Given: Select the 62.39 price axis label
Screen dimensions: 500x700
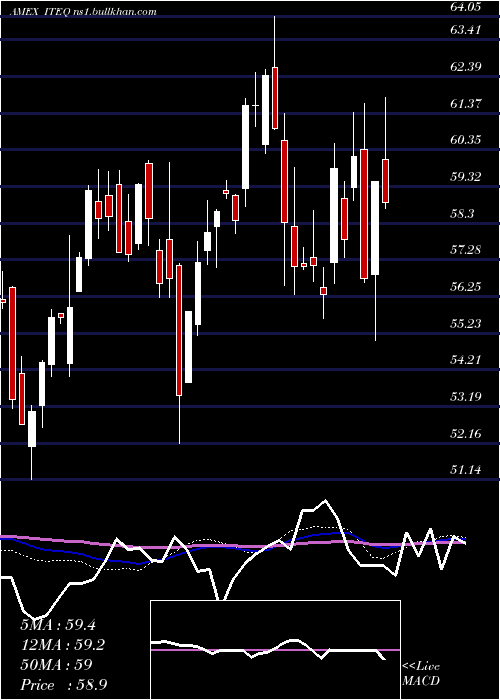Looking at the screenshot, I should [x=465, y=67].
